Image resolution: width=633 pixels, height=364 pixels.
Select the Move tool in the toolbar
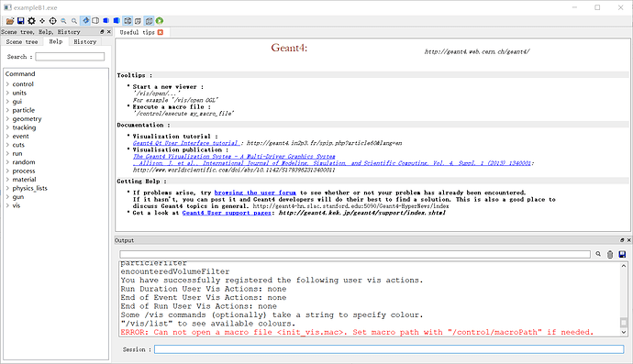pyautogui.click(x=42, y=20)
